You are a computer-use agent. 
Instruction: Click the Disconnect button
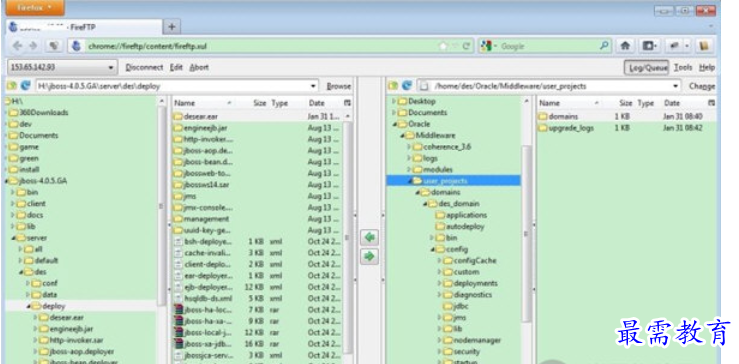pyautogui.click(x=144, y=67)
